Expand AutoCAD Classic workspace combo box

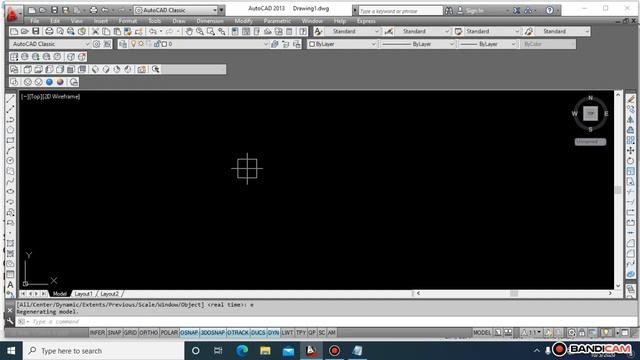click(87, 44)
